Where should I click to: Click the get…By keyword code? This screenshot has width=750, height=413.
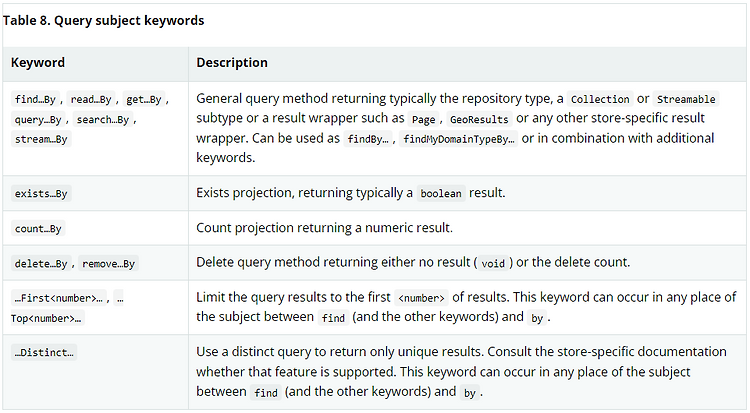tap(144, 99)
